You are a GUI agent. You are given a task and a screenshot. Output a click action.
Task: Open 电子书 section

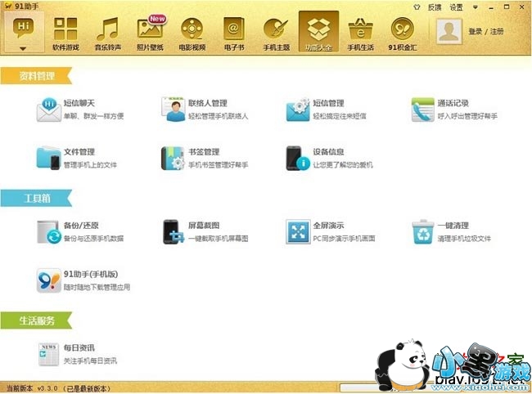pos(234,34)
